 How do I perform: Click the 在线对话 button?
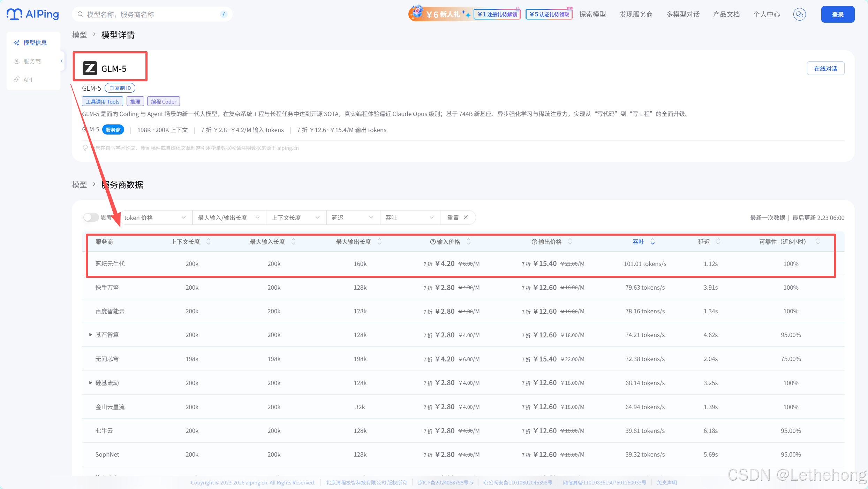point(825,68)
